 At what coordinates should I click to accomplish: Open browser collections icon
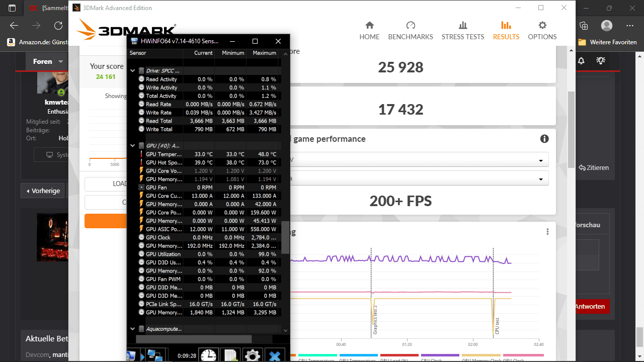pos(584,26)
